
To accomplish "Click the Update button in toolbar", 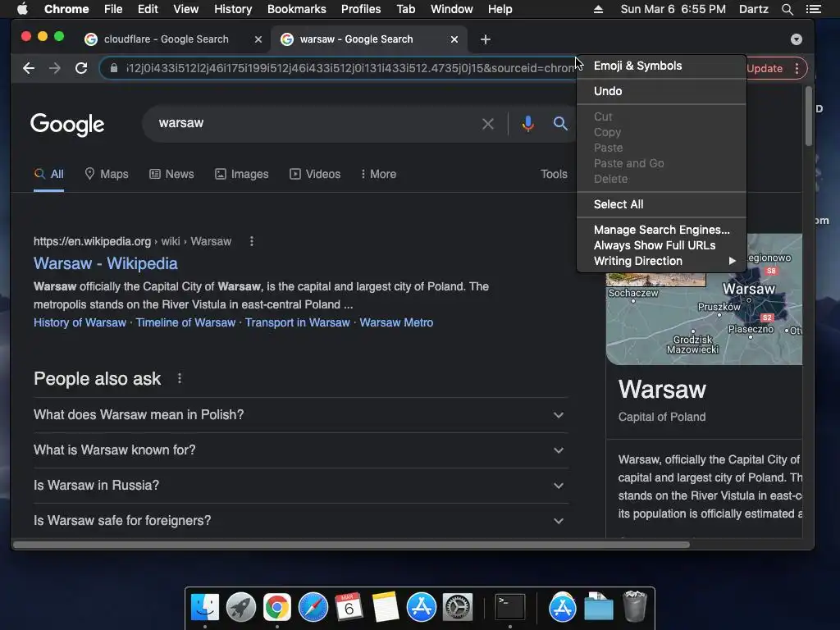I will click(765, 69).
